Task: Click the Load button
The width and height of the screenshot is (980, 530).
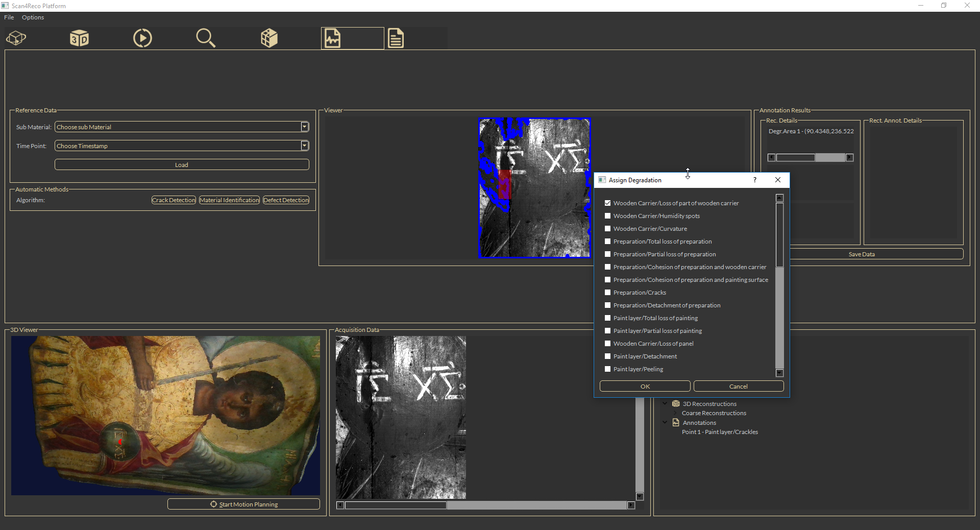Action: point(182,164)
